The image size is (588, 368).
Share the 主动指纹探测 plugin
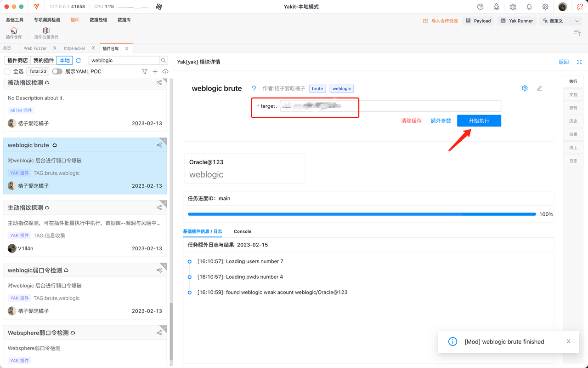tap(159, 207)
